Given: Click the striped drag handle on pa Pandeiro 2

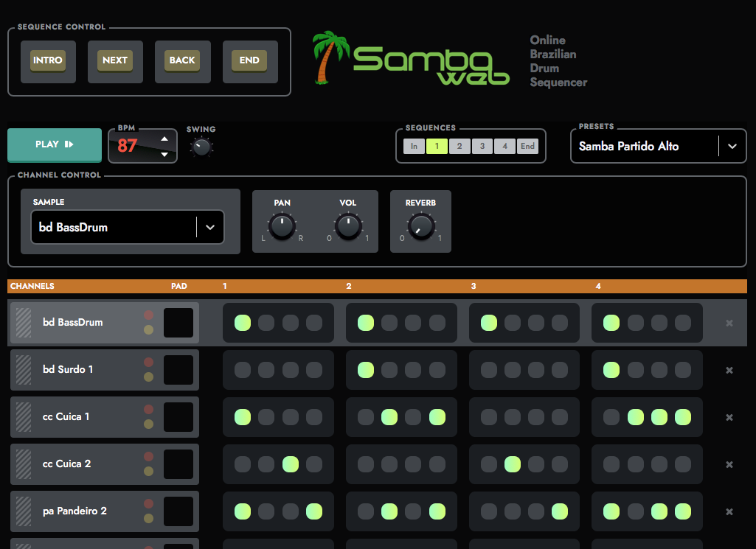Looking at the screenshot, I should point(21,511).
